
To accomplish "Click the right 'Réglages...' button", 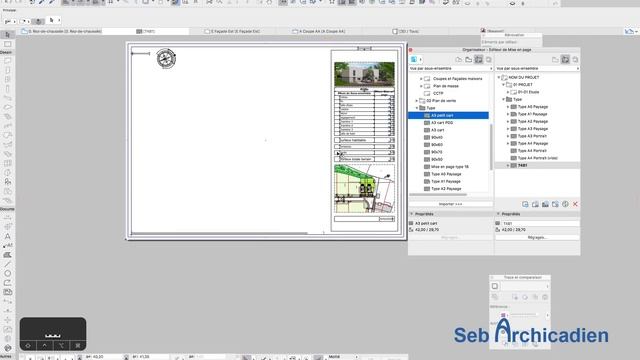I will tap(537, 237).
